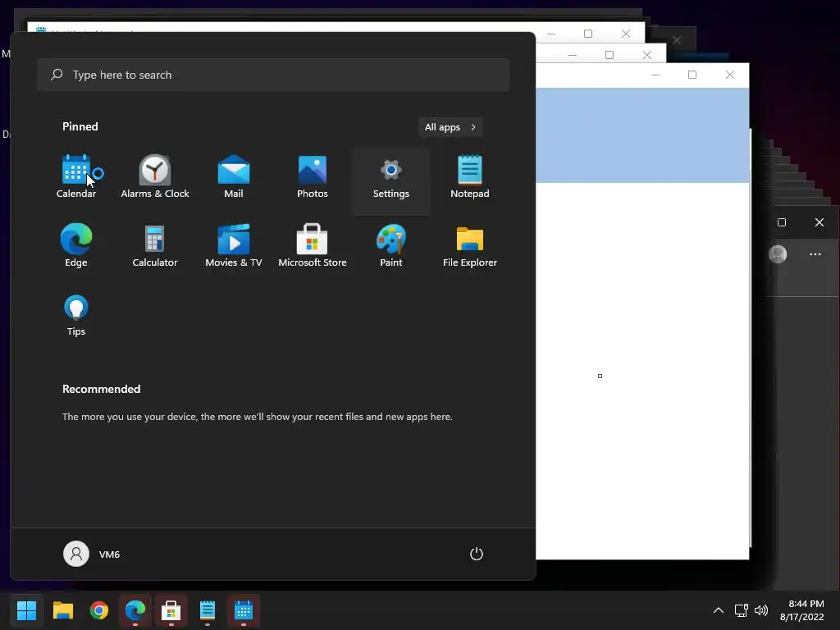Launch Alarms & Clock from pinned apps
840x630 pixels.
155,177
